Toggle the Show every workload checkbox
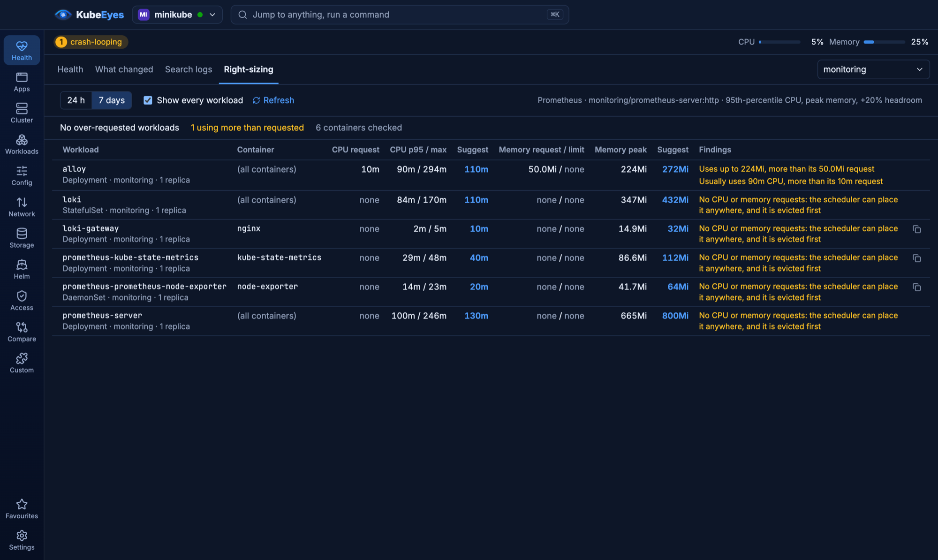Image resolution: width=938 pixels, height=560 pixels. point(148,100)
